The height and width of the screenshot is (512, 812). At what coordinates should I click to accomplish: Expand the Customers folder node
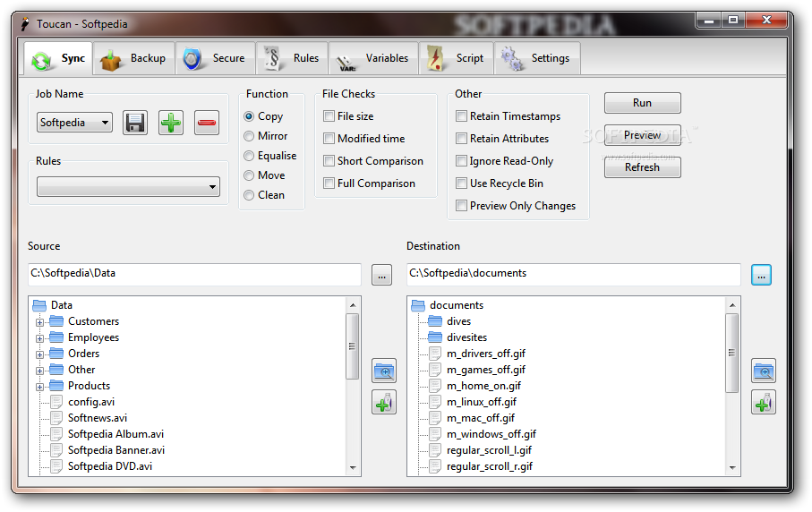pyautogui.click(x=39, y=322)
